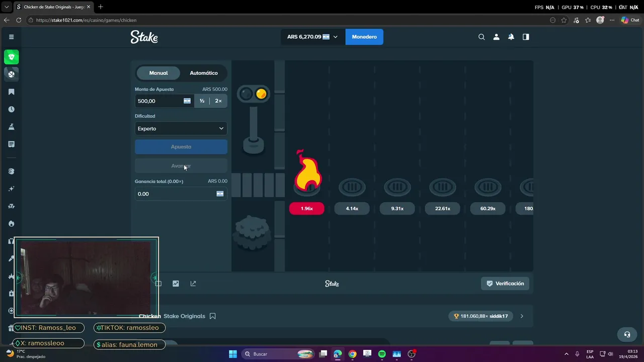The image size is (644, 362).
Task: Open Challenges icon in sidebar
Action: pyautogui.click(x=12, y=127)
